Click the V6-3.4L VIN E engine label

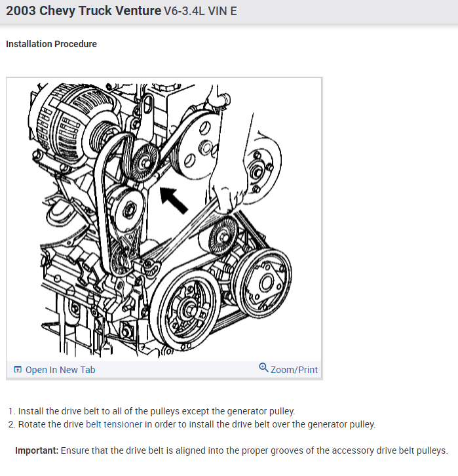coord(200,11)
